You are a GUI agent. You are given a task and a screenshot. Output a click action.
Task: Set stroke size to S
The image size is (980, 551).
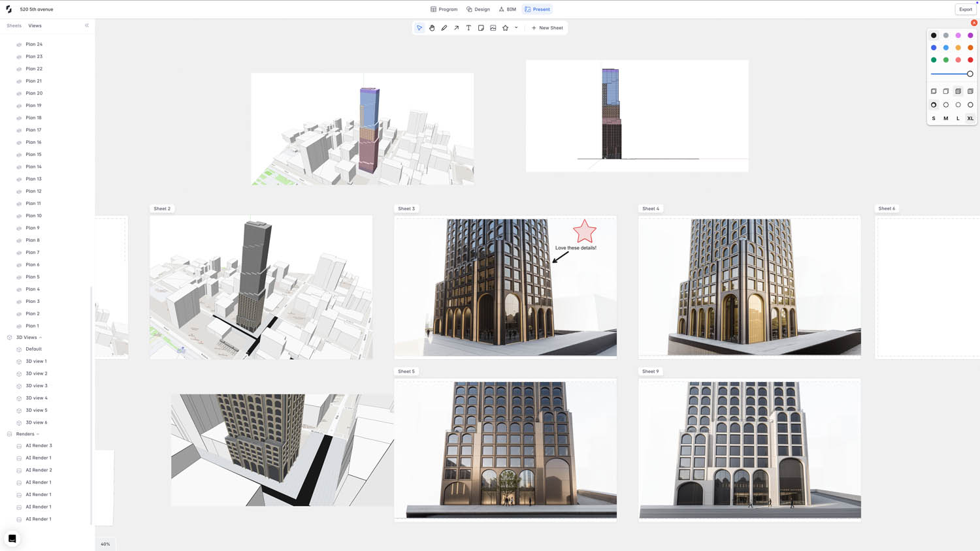click(x=934, y=118)
